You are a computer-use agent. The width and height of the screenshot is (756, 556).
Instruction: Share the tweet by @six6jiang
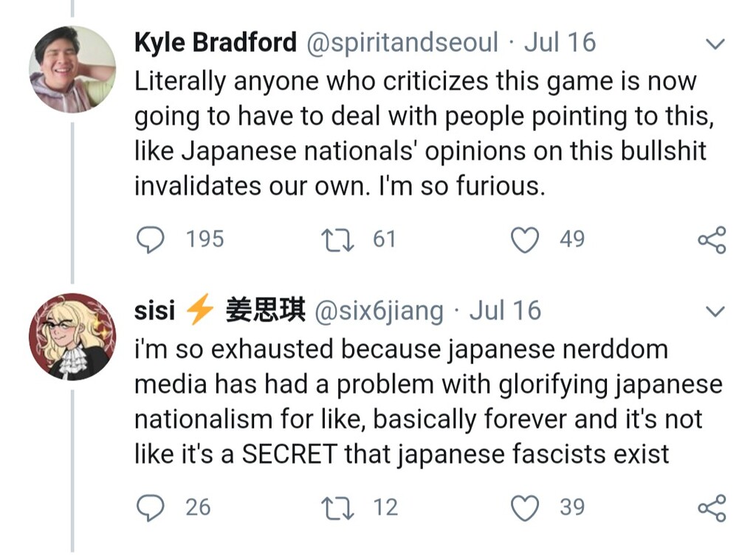coord(712,508)
